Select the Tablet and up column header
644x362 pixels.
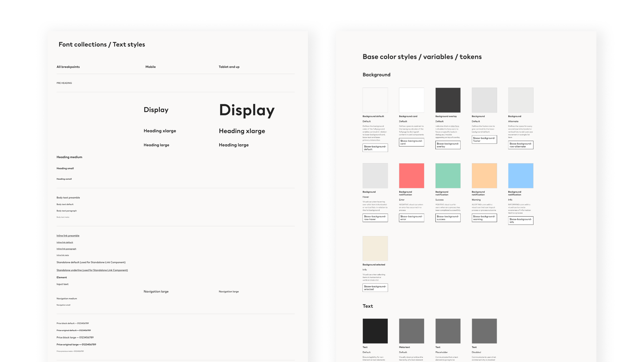coord(229,67)
